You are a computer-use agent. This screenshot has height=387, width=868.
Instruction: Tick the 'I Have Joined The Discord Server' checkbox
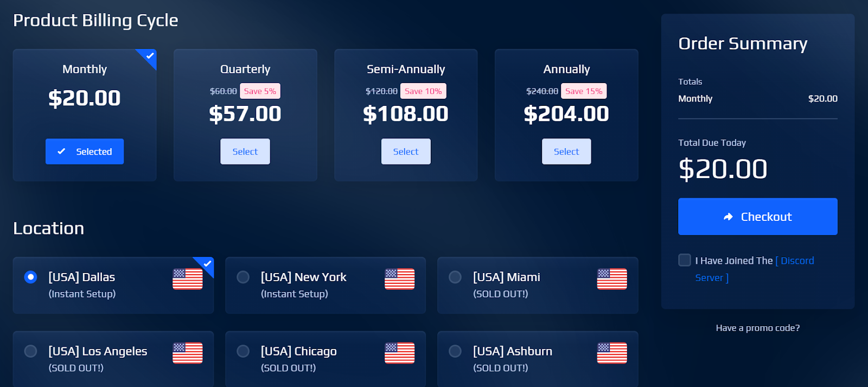(685, 260)
